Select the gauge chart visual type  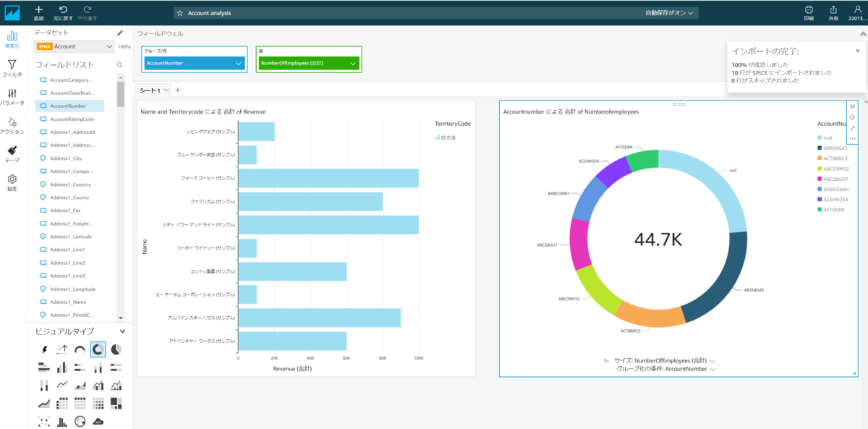(80, 349)
